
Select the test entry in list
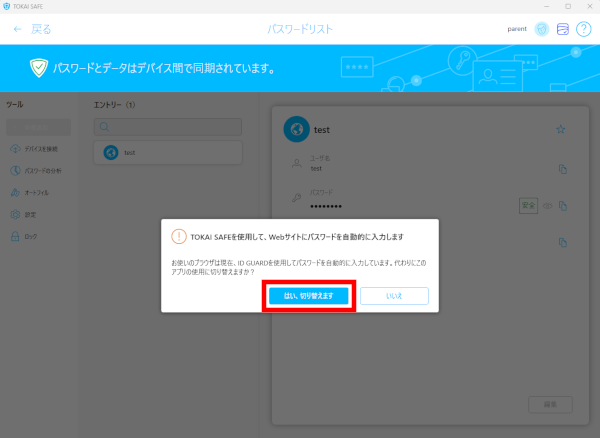(168, 153)
